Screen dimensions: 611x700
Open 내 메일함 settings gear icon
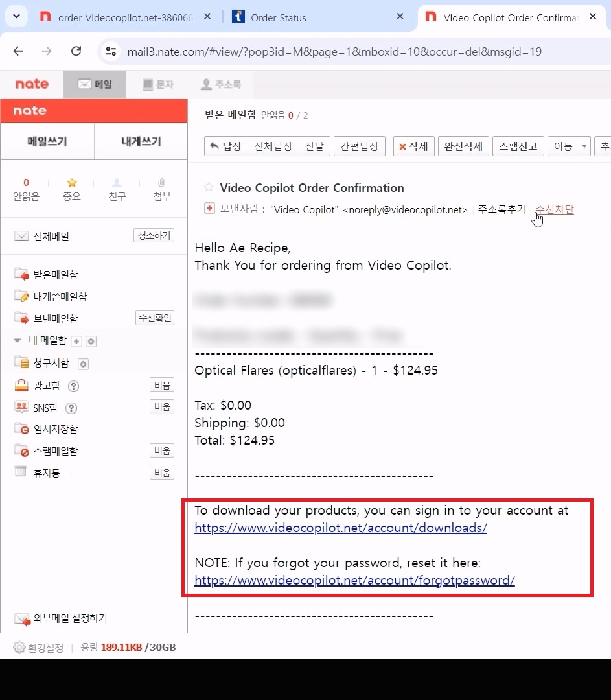pyautogui.click(x=91, y=342)
